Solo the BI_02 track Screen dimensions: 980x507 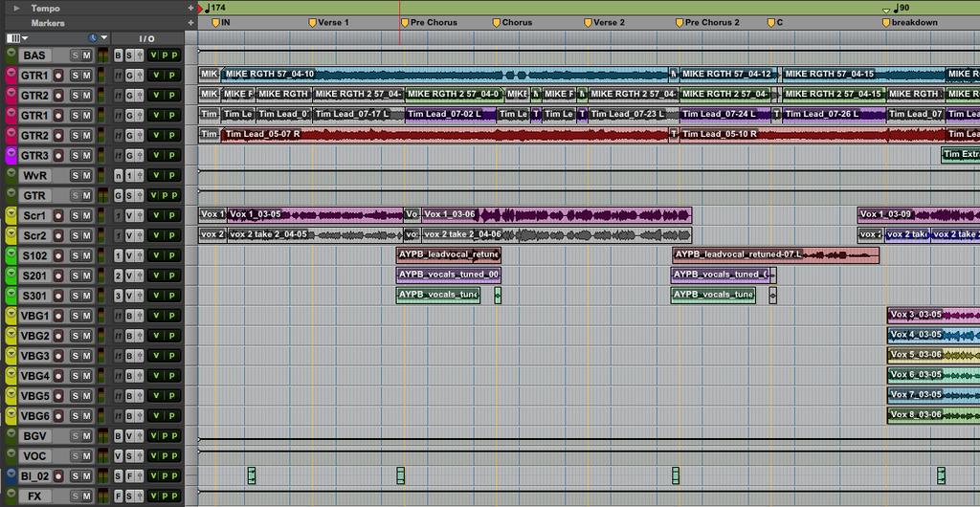click(x=75, y=476)
